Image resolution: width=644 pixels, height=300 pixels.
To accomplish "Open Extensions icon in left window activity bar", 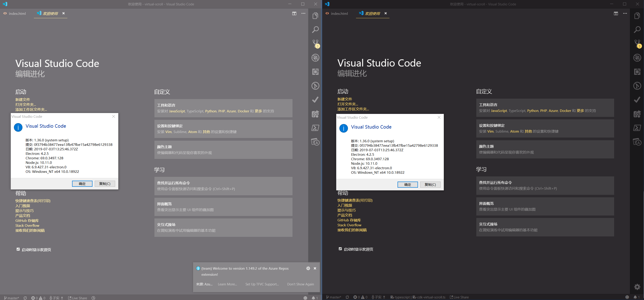I will click(315, 72).
